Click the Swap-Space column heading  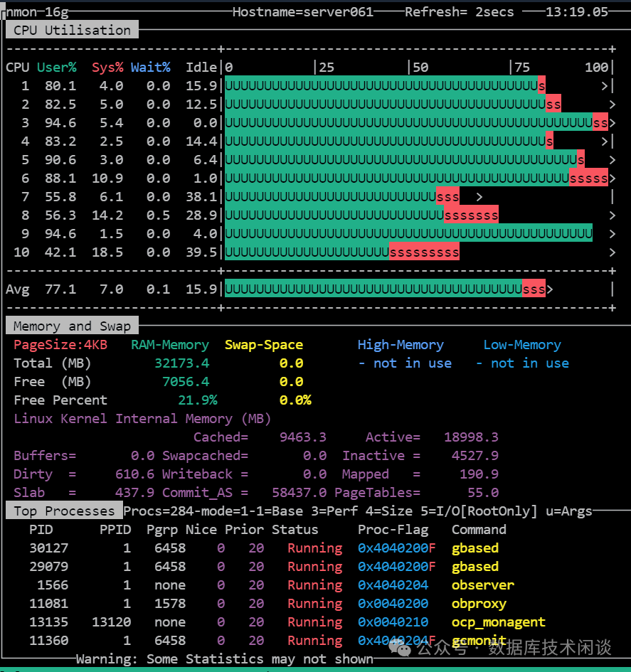coord(264,345)
